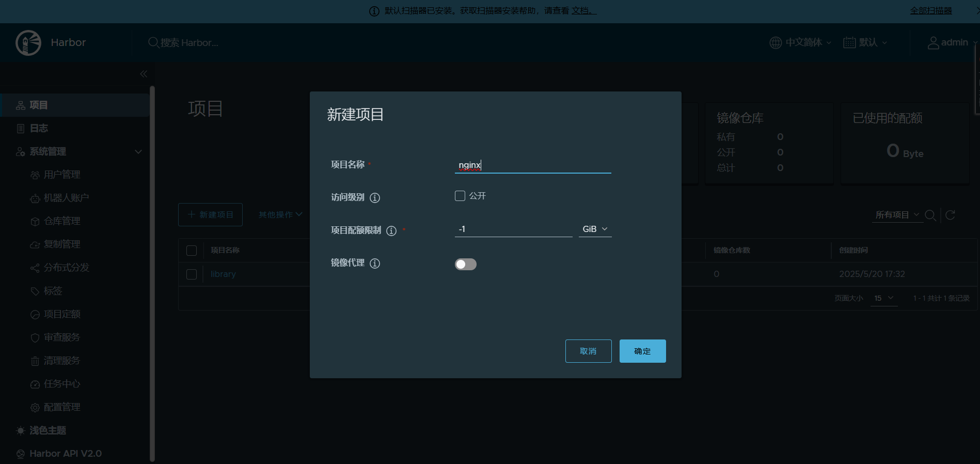Open the 其他操作 actions dropdown

280,214
